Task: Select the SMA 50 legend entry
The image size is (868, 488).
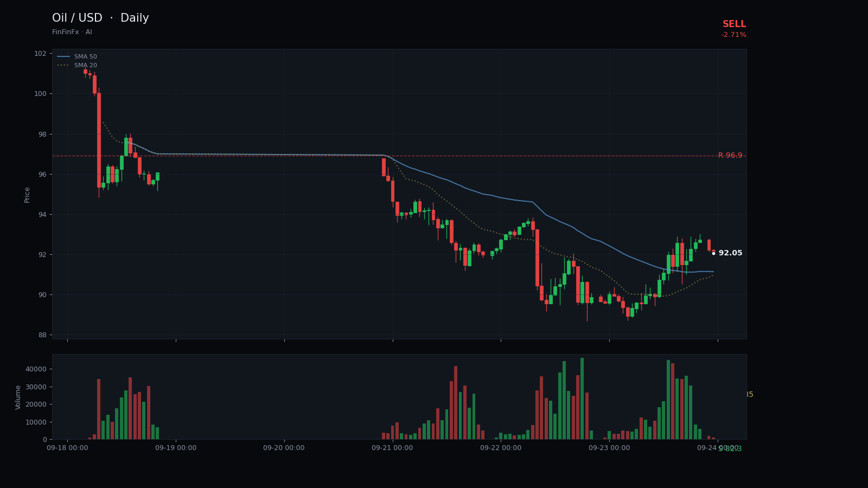Action: pyautogui.click(x=77, y=57)
